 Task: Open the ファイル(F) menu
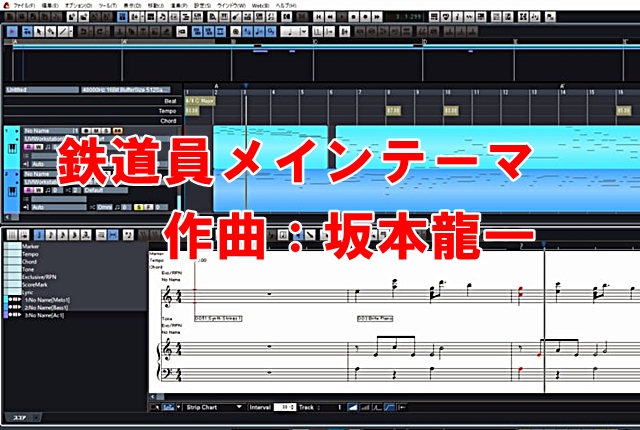[24, 5]
